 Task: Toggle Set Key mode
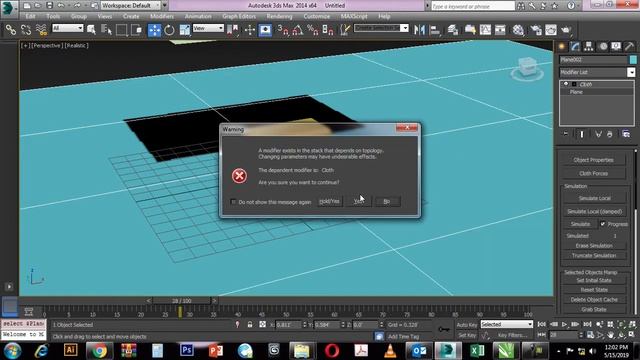click(x=467, y=335)
